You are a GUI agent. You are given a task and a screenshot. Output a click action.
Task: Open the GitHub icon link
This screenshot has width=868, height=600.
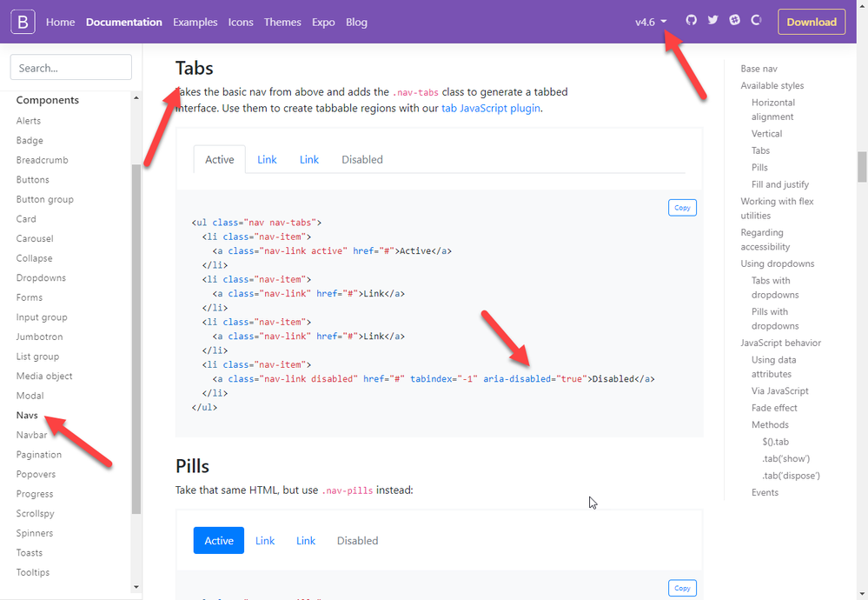[692, 21]
